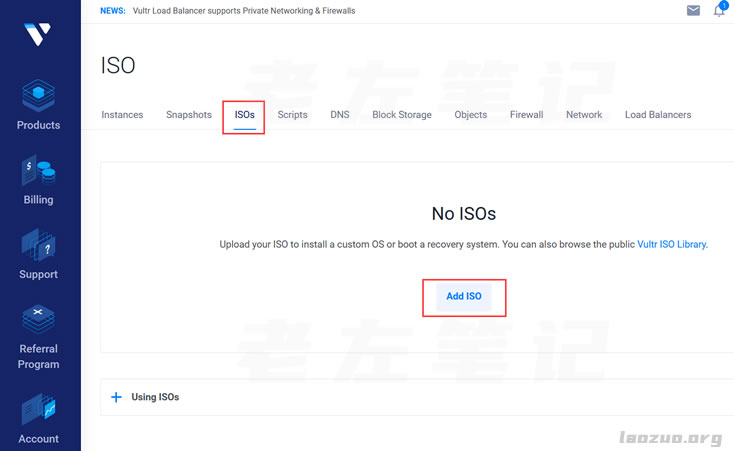Open the Network tab
This screenshot has height=451, width=734.
click(x=584, y=115)
